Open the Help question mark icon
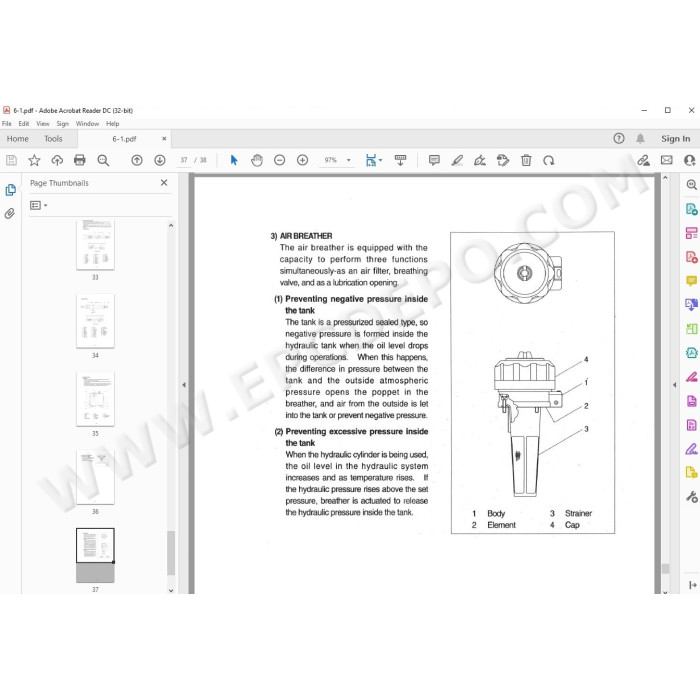This screenshot has width=700, height=700. pyautogui.click(x=619, y=138)
